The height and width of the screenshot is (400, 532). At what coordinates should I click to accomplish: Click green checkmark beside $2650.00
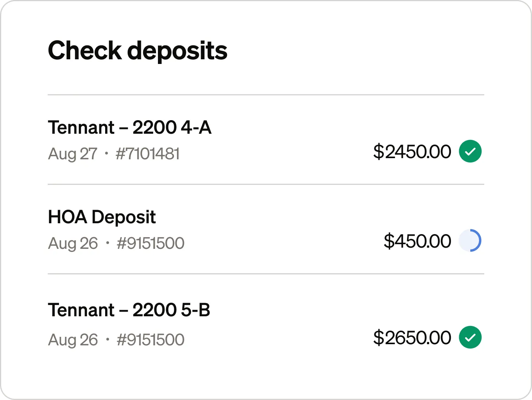[470, 337]
